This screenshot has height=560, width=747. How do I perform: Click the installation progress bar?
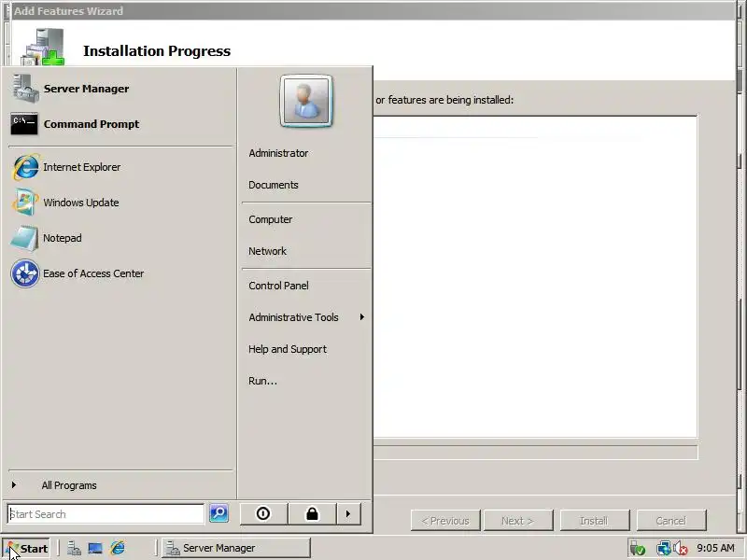pyautogui.click(x=535, y=453)
